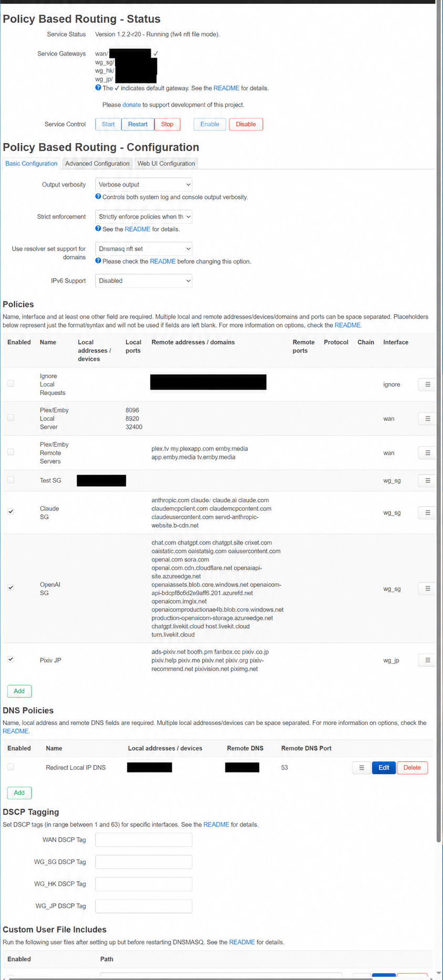Open the Output verbosity dropdown
Image resolution: width=443 pixels, height=980 pixels.
(143, 185)
